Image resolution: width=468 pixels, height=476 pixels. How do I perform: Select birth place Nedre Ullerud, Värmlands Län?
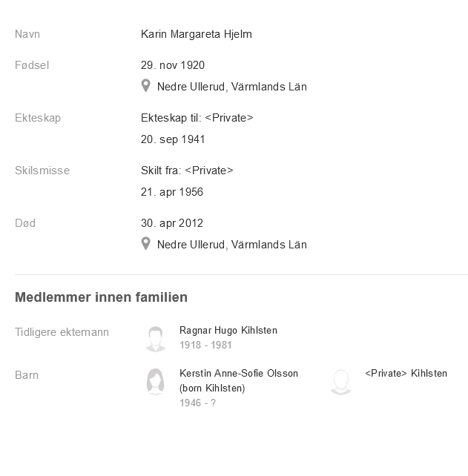(x=231, y=87)
